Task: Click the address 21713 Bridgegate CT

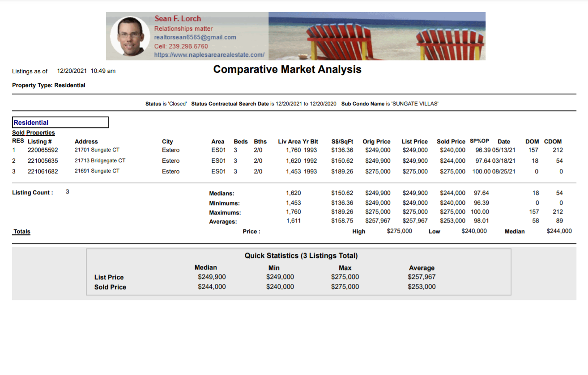Action: pyautogui.click(x=100, y=161)
